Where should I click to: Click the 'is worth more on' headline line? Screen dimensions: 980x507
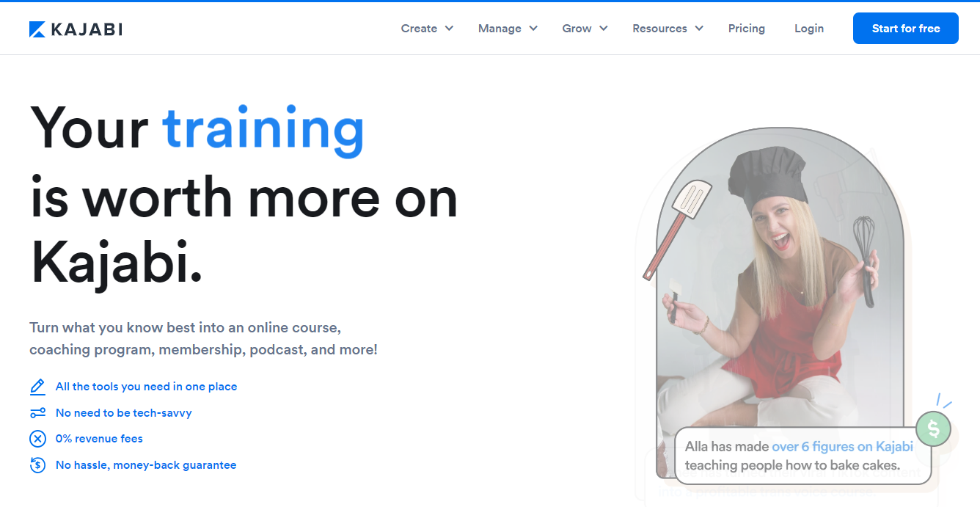244,198
